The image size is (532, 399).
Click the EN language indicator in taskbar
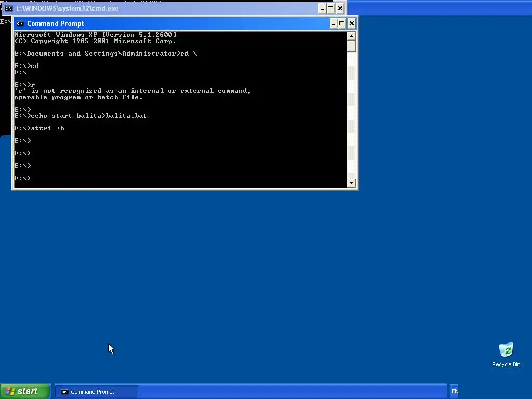coord(455,392)
